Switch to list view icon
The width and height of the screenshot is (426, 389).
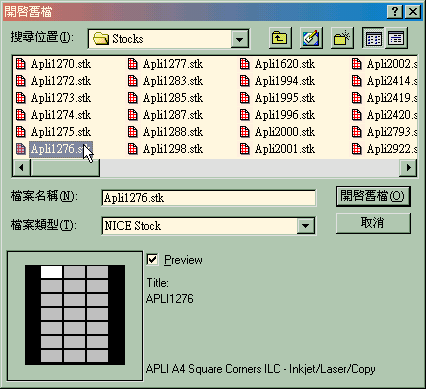tap(373, 38)
